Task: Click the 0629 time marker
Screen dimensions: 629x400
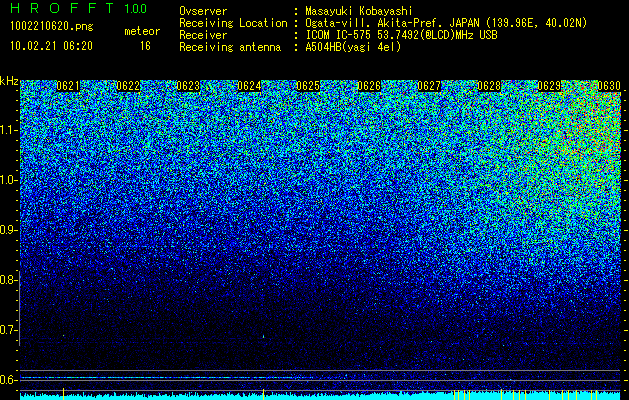Action: point(549,86)
